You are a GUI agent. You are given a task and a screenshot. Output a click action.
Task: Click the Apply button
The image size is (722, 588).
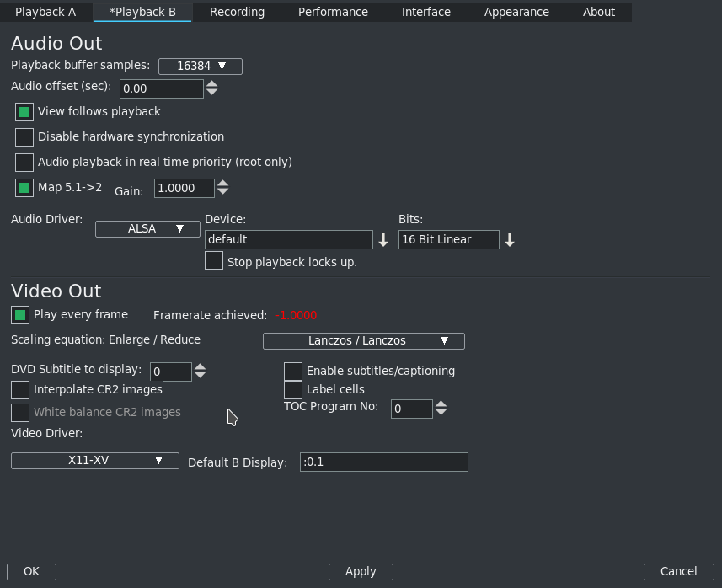point(361,571)
